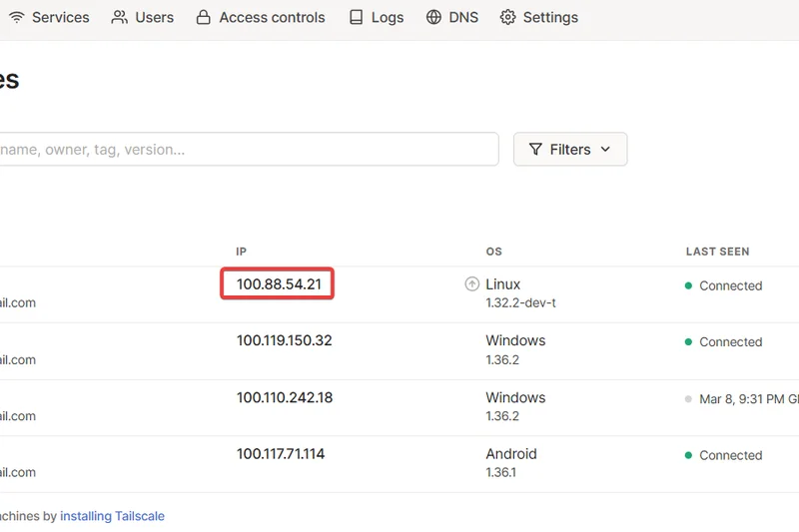This screenshot has height=532, width=799.
Task: Click the funnel icon in Filters button
Action: click(535, 150)
